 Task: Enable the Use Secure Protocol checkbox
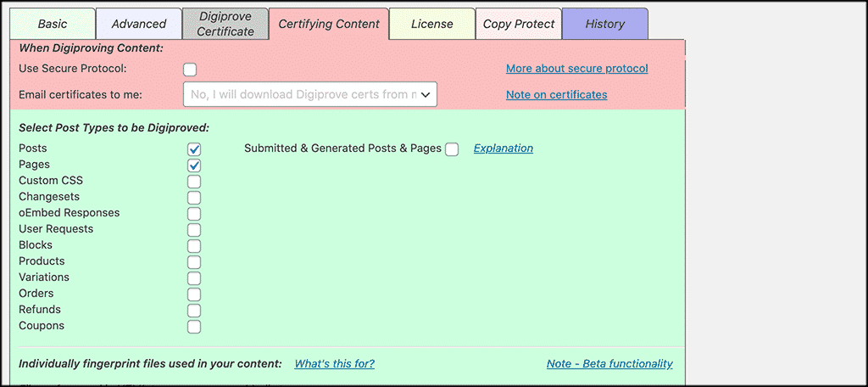coord(190,70)
